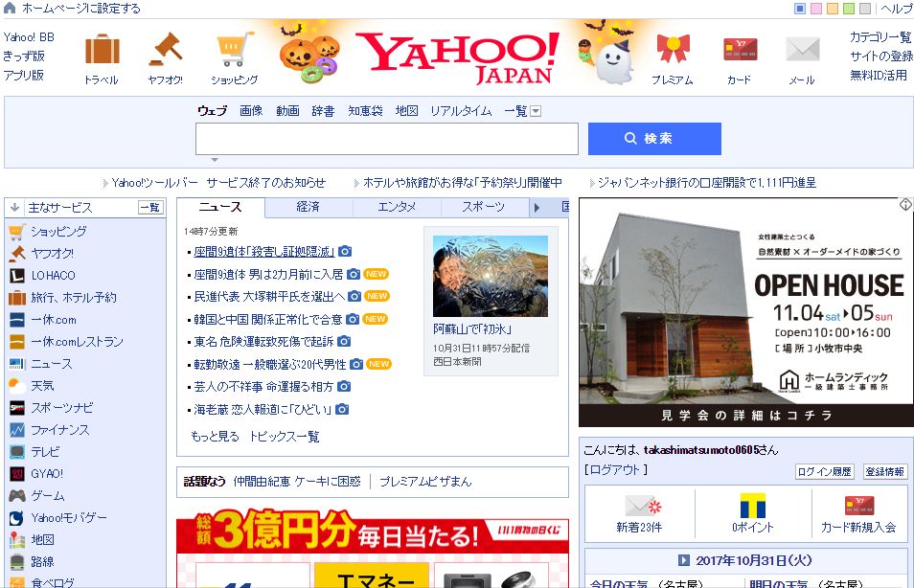Open the Yahoo Card icon in header
This screenshot has height=588, width=914.
pyautogui.click(x=740, y=50)
